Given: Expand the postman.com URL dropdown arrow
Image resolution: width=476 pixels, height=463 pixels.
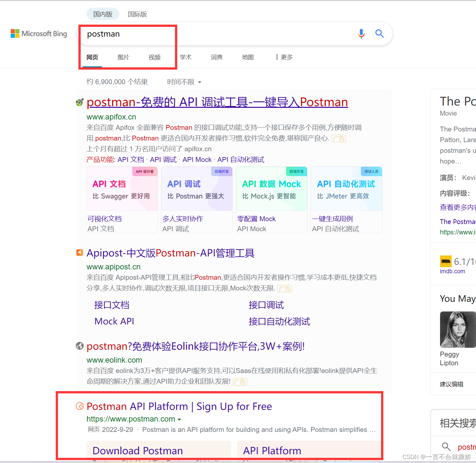Looking at the screenshot, I should [179, 419].
